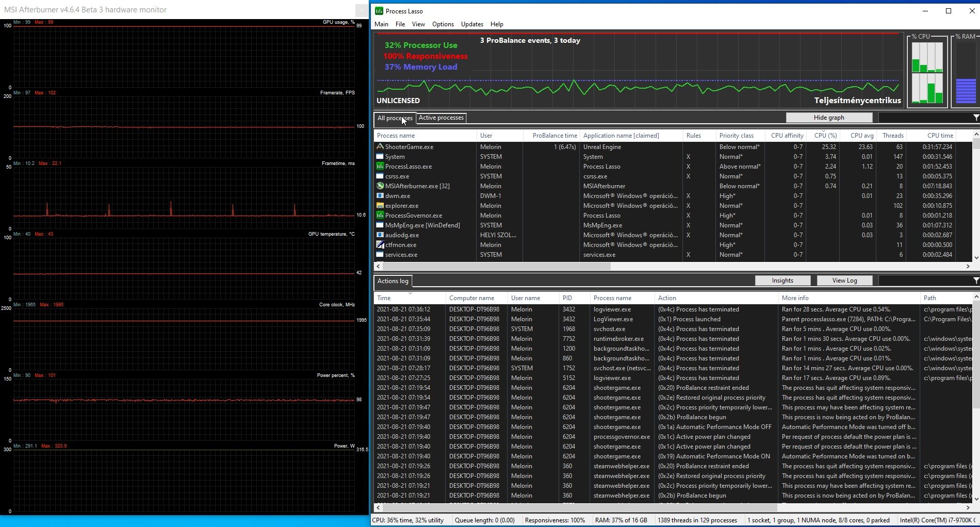
Task: Close the MSI Afterburner hardware monitor window
Action: tap(362, 10)
